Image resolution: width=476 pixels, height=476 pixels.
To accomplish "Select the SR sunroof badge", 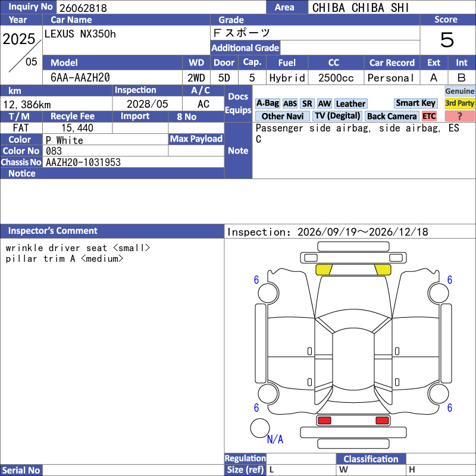I will pos(307,104).
